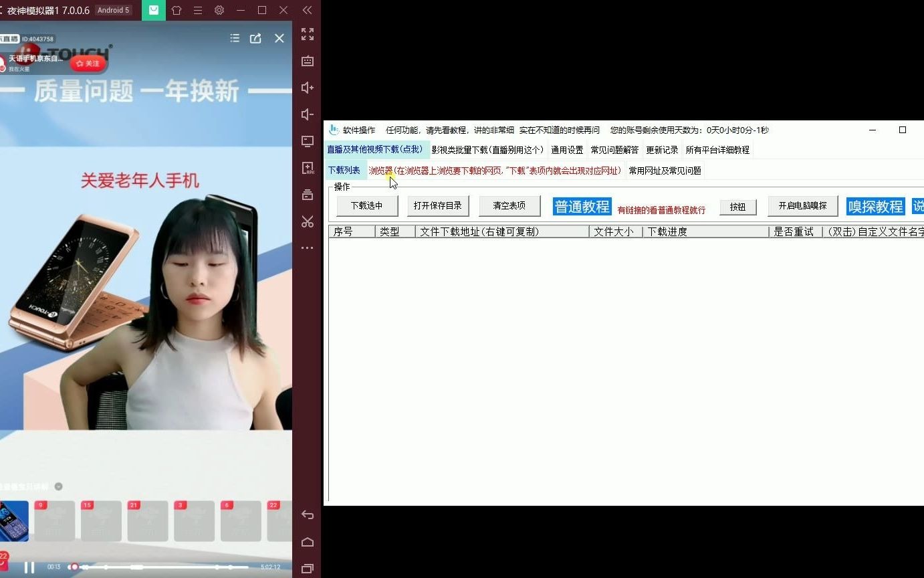This screenshot has height=578, width=924.
Task: Sort by 类型 column header
Action: [x=395, y=231]
